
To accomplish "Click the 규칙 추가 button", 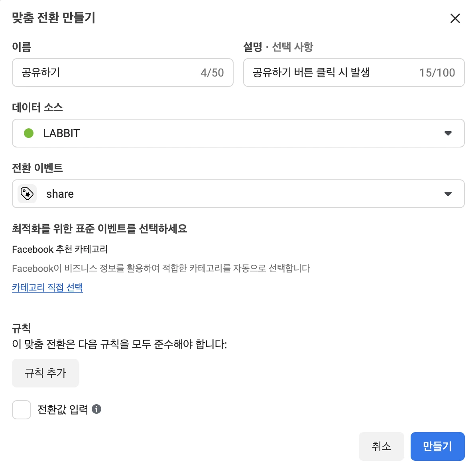I will (45, 373).
